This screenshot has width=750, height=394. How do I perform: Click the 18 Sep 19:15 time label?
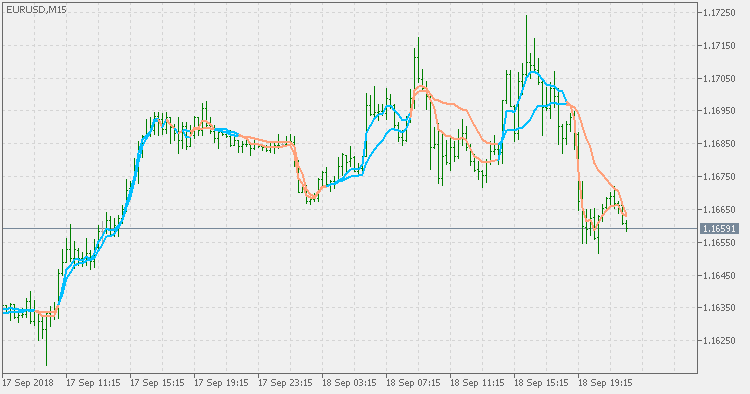605,383
